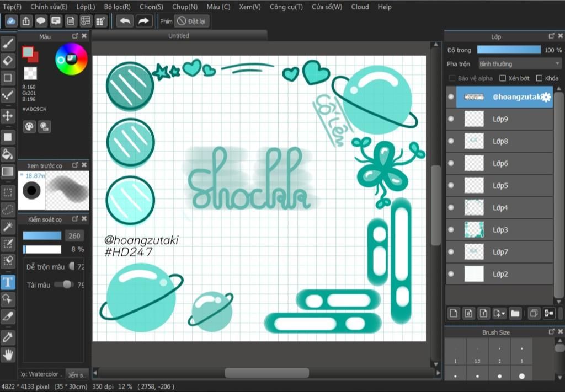Viewport: 565px width, 392px height.
Task: Toggle the Xén bớt checkbox
Action: click(503, 78)
